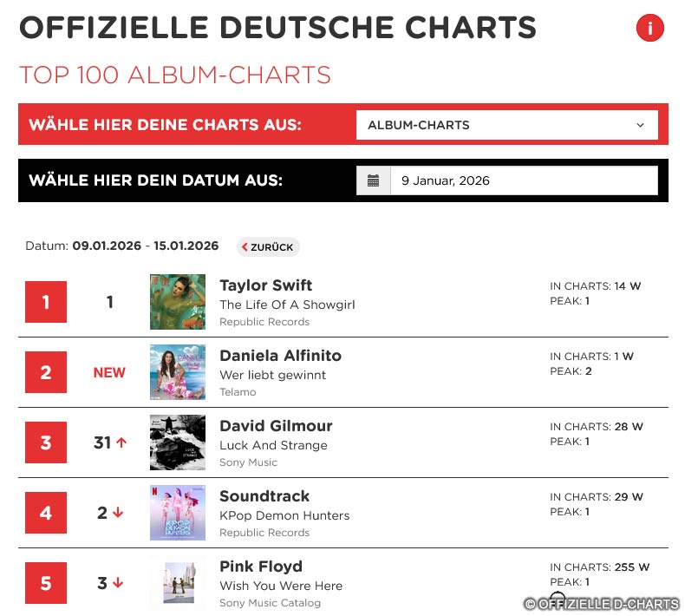This screenshot has width=685, height=616.
Task: Click the red rank 3 badge
Action: click(x=46, y=443)
